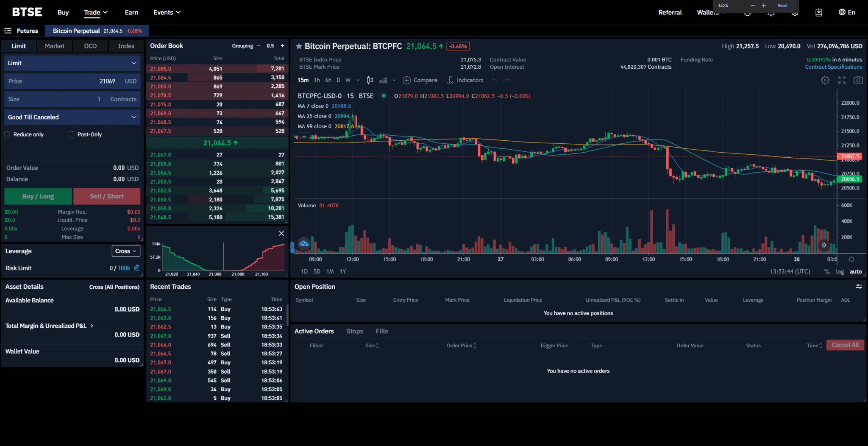Open the time axis settings gear

pyautogui.click(x=851, y=259)
